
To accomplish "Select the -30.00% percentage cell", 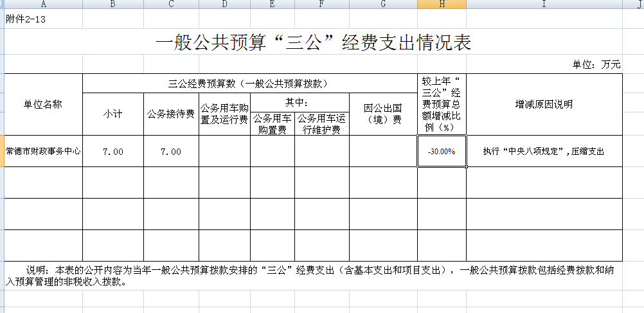I will coord(442,152).
